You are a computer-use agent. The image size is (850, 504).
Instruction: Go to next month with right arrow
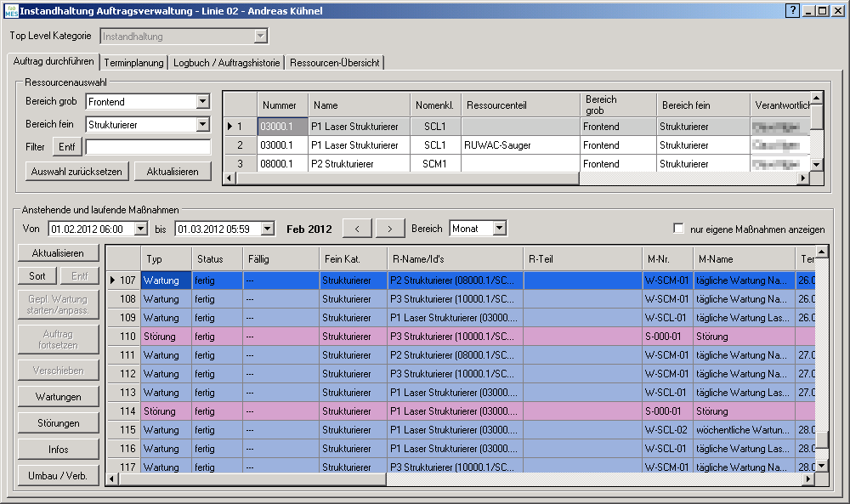[x=390, y=229]
